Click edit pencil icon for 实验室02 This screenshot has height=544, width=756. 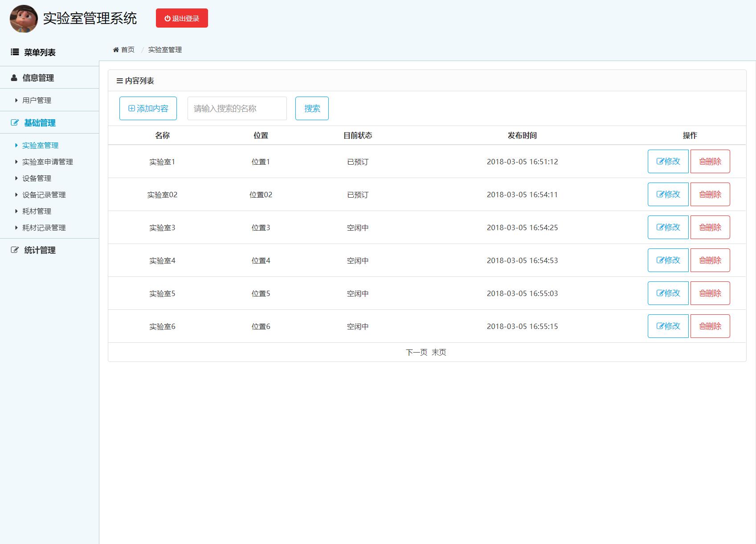point(660,195)
